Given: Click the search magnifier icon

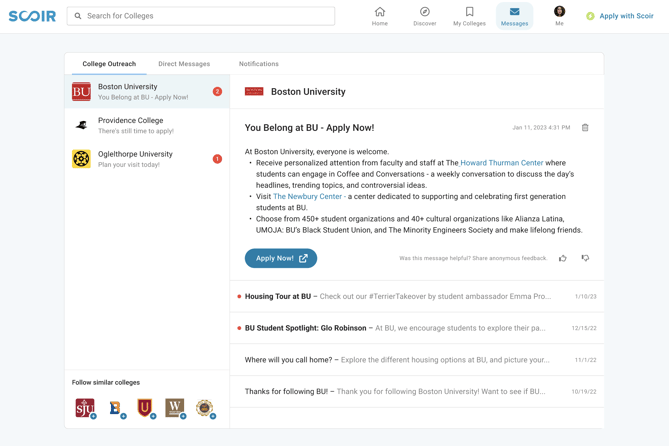Looking at the screenshot, I should [x=78, y=16].
